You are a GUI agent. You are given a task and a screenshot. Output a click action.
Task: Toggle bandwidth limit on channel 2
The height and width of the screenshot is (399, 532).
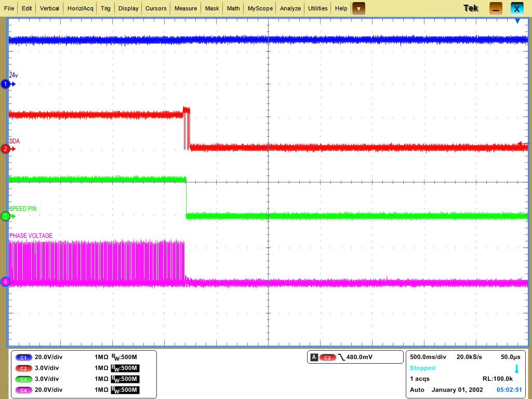(x=125, y=368)
